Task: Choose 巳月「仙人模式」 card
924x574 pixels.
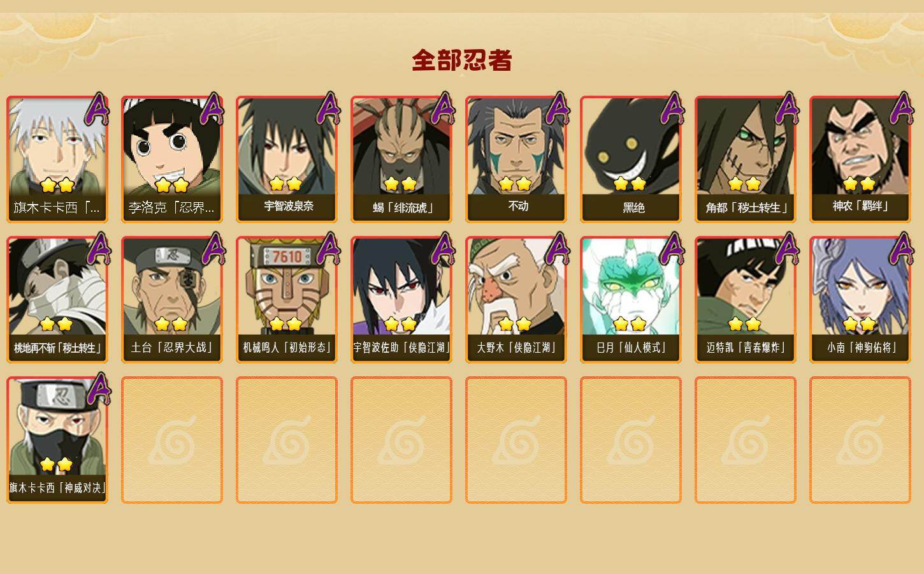Action: click(x=631, y=300)
